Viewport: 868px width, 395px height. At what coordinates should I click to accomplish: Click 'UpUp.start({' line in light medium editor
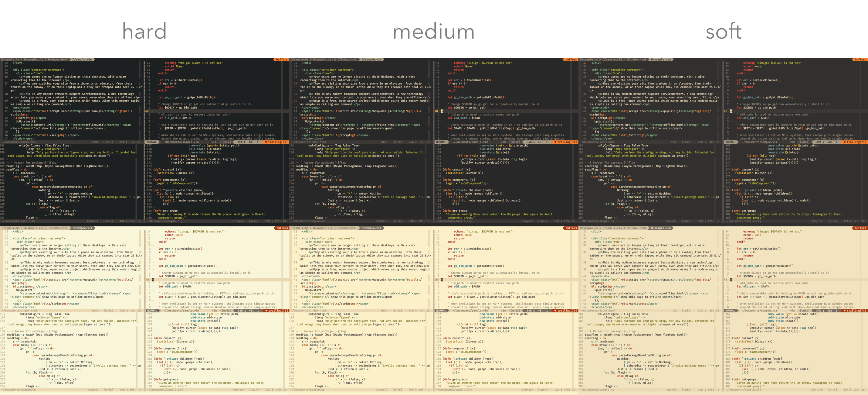[x=315, y=290]
